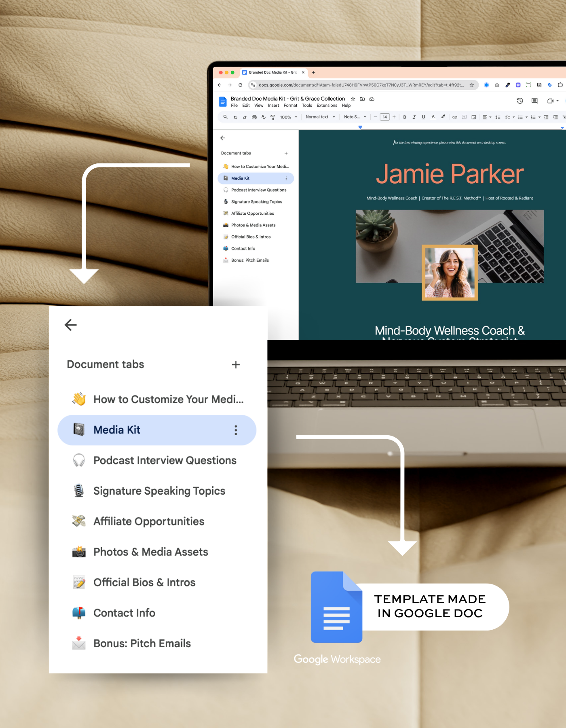Select the Paint format roller tool
The width and height of the screenshot is (566, 728).
(272, 117)
